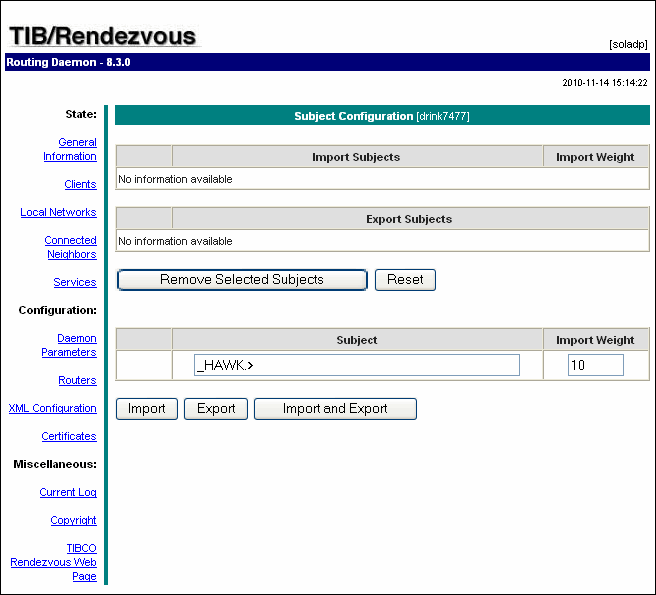Go to the Clients page
The width and height of the screenshot is (656, 595).
point(80,184)
